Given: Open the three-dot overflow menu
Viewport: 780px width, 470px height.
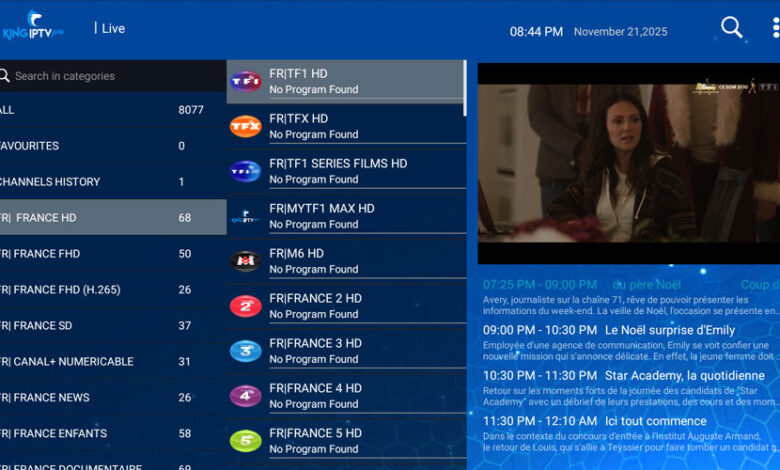Looking at the screenshot, I should tap(775, 28).
